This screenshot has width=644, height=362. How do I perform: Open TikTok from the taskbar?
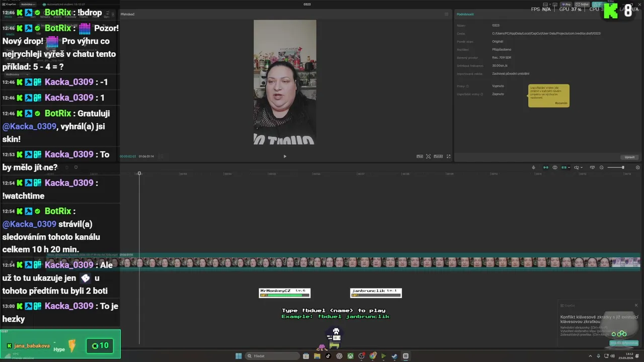tap(328, 356)
